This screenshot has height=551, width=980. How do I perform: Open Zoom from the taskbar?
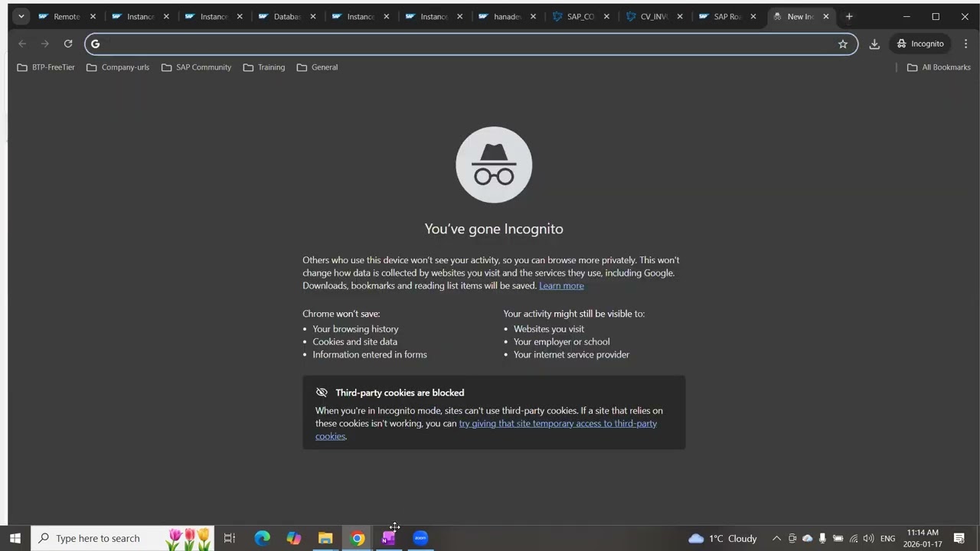pos(420,538)
